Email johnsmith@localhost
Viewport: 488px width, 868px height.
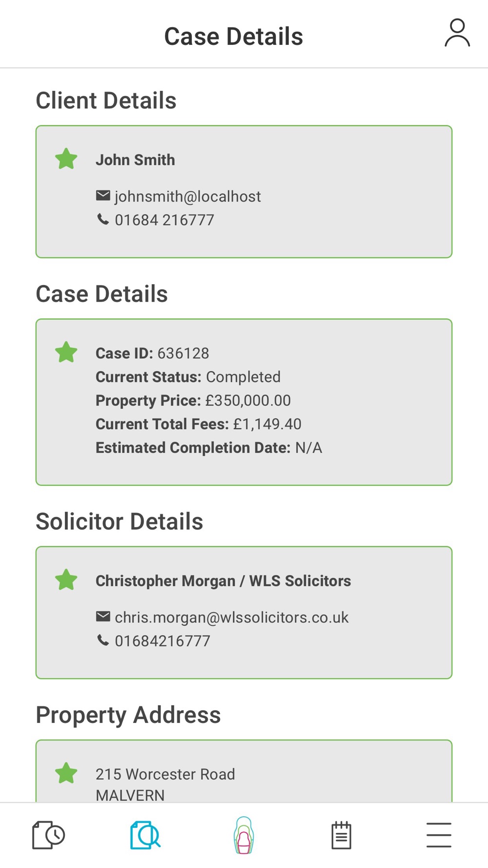pyautogui.click(x=187, y=196)
